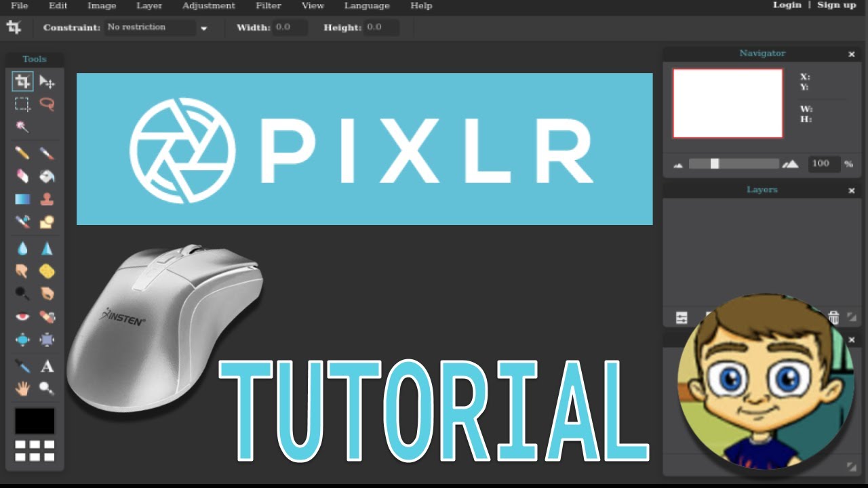Select the Gradient tool

click(x=22, y=199)
